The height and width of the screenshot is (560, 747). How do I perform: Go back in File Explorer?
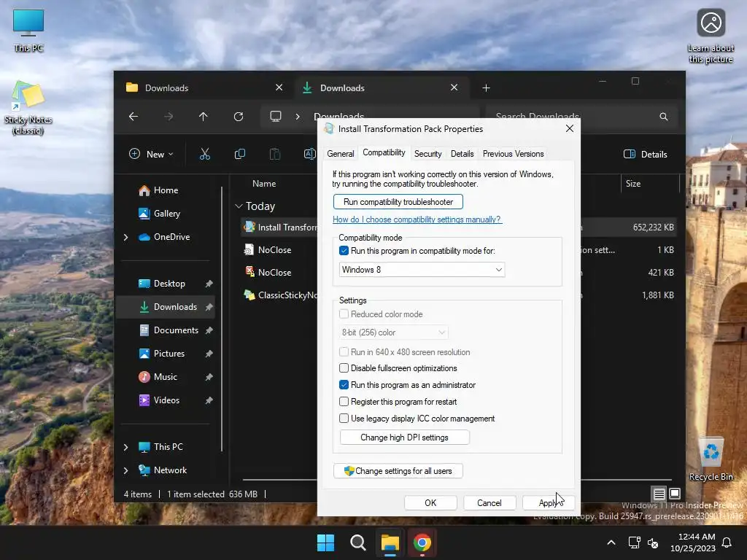(x=133, y=116)
